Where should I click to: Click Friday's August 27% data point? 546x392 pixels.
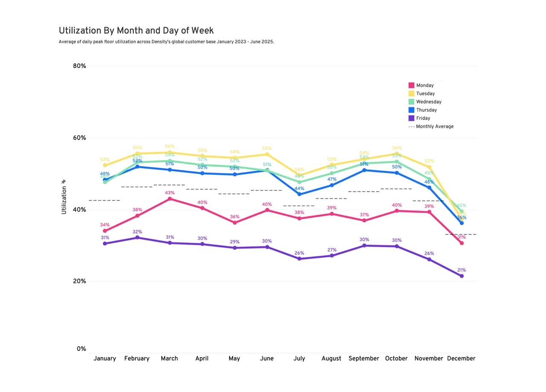[x=332, y=256]
